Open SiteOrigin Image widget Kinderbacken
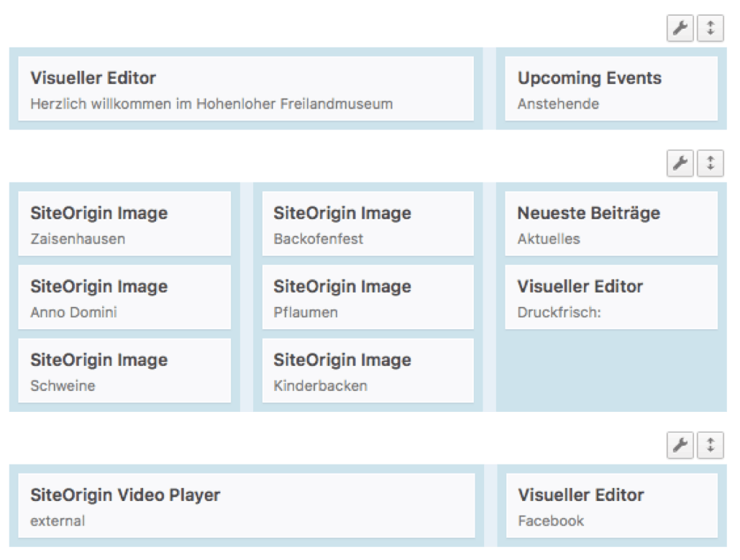This screenshot has height=560, width=740. tap(367, 371)
